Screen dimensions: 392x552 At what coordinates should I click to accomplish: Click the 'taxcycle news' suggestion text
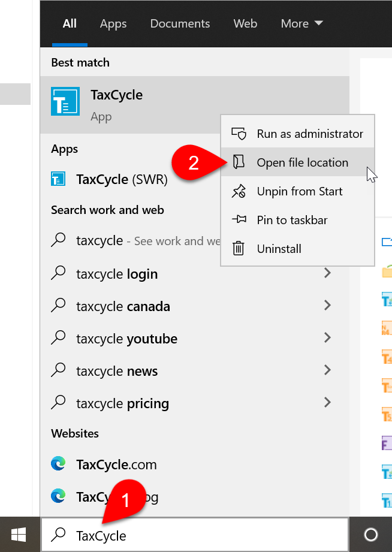(x=117, y=371)
